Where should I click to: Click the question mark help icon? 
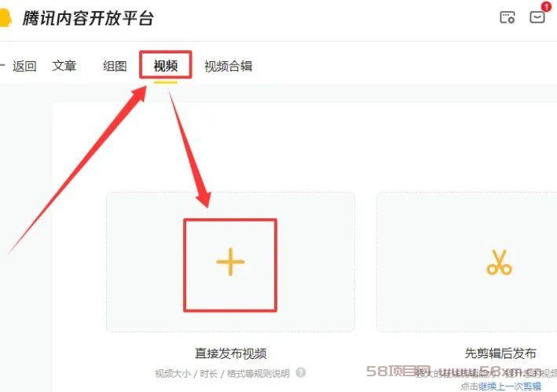(x=301, y=372)
